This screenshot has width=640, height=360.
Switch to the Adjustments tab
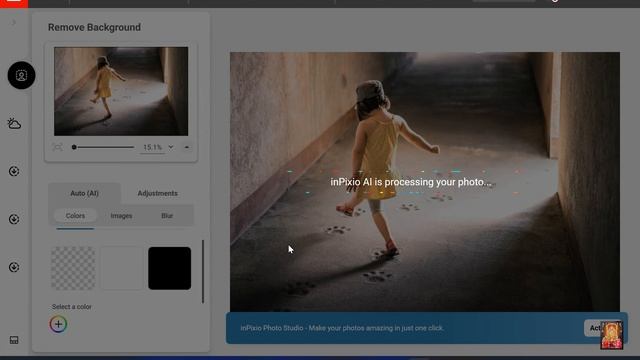[x=158, y=193]
